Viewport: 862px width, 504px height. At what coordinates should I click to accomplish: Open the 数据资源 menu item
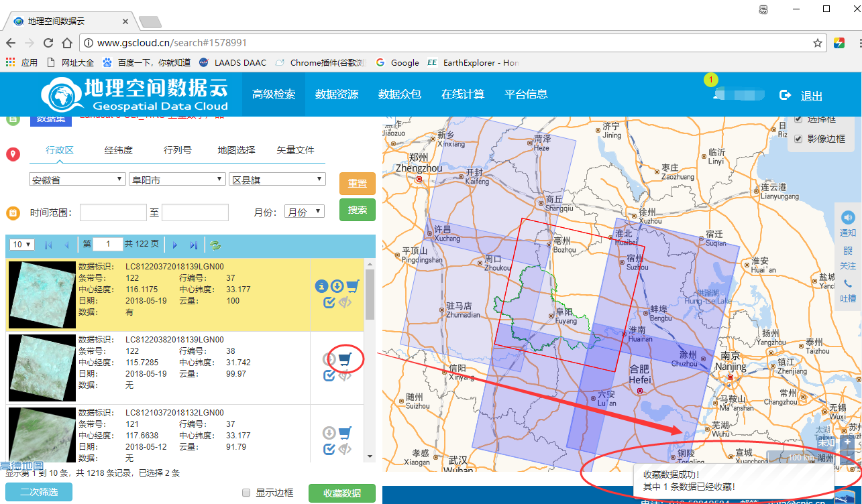click(x=337, y=94)
